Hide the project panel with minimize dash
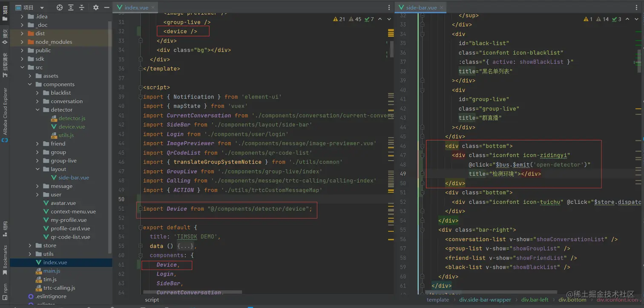This screenshot has height=308, width=644. coord(106,8)
